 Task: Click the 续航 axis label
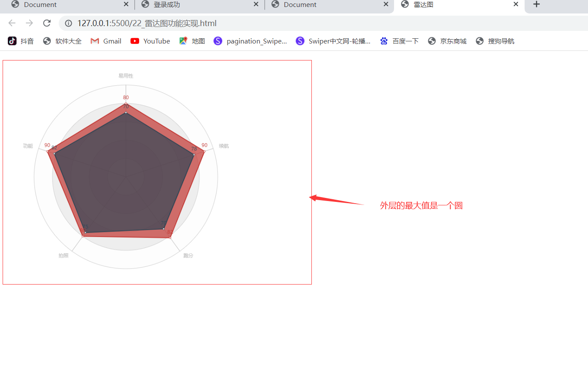tap(224, 146)
